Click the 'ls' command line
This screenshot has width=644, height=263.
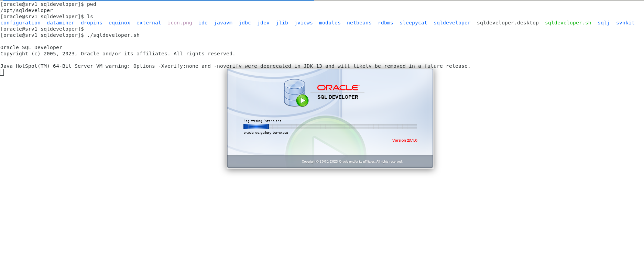point(47,17)
